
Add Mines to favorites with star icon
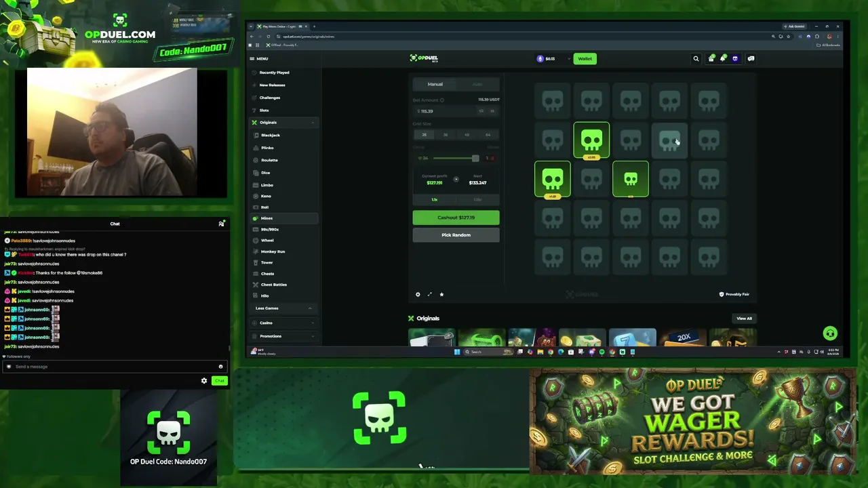[441, 294]
